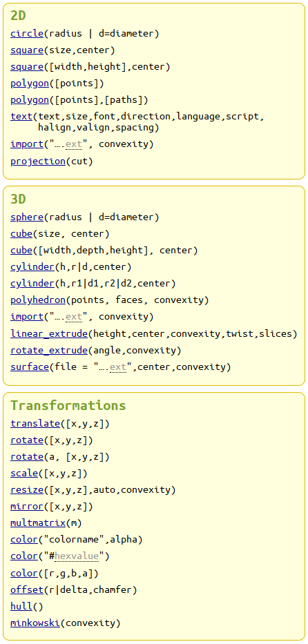Open the circle link in the 2D section
Screen dimensions: 308x644
[x=27, y=34]
